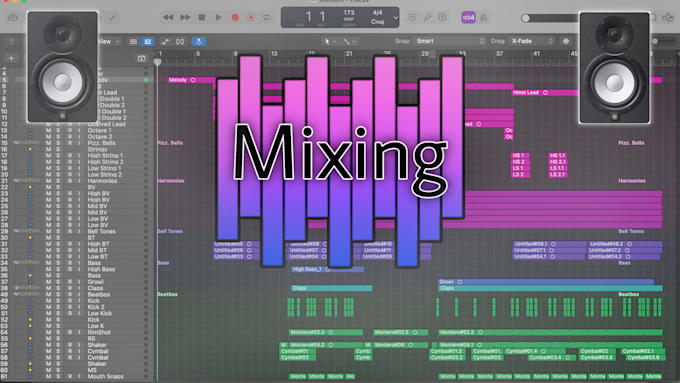Open the View menu in tracks area

point(107,42)
